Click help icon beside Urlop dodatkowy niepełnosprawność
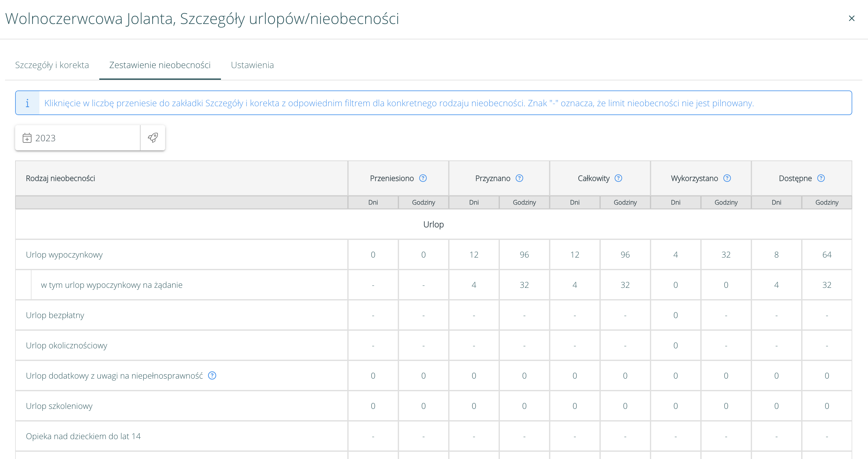The width and height of the screenshot is (868, 459). point(212,375)
